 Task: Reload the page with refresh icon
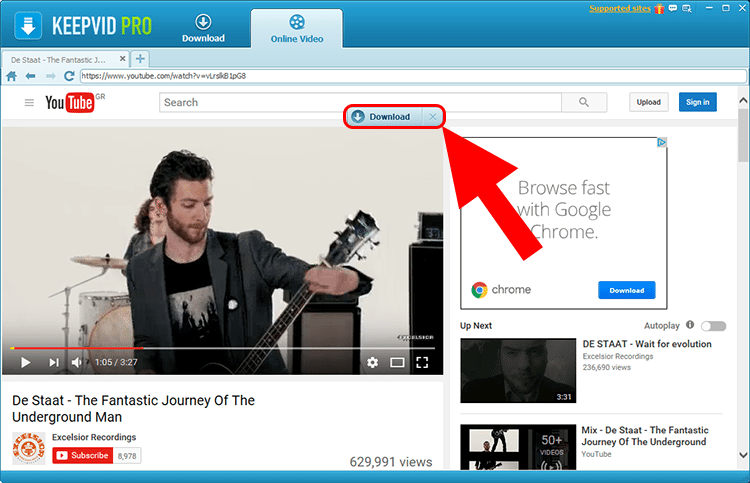click(x=69, y=76)
